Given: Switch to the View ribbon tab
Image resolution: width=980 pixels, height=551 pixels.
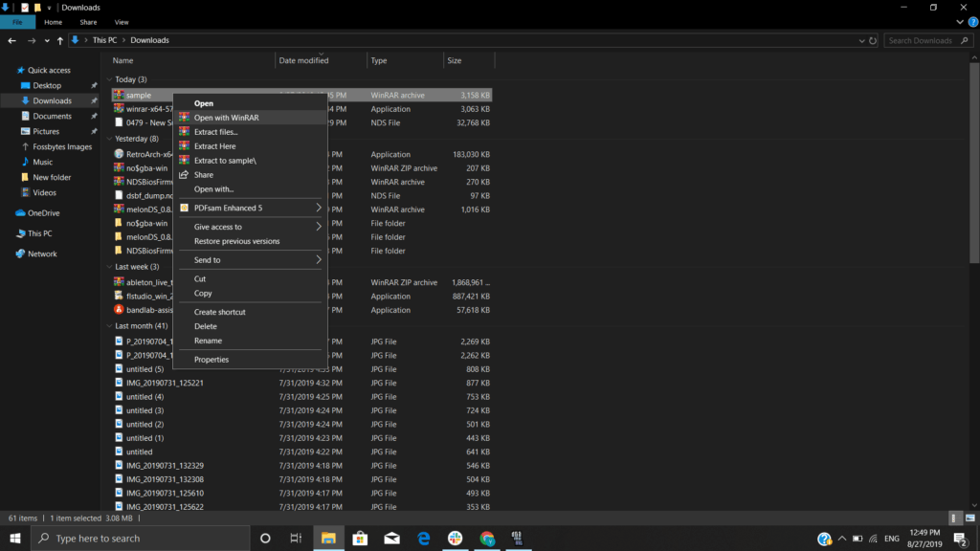Looking at the screenshot, I should 122,21.
